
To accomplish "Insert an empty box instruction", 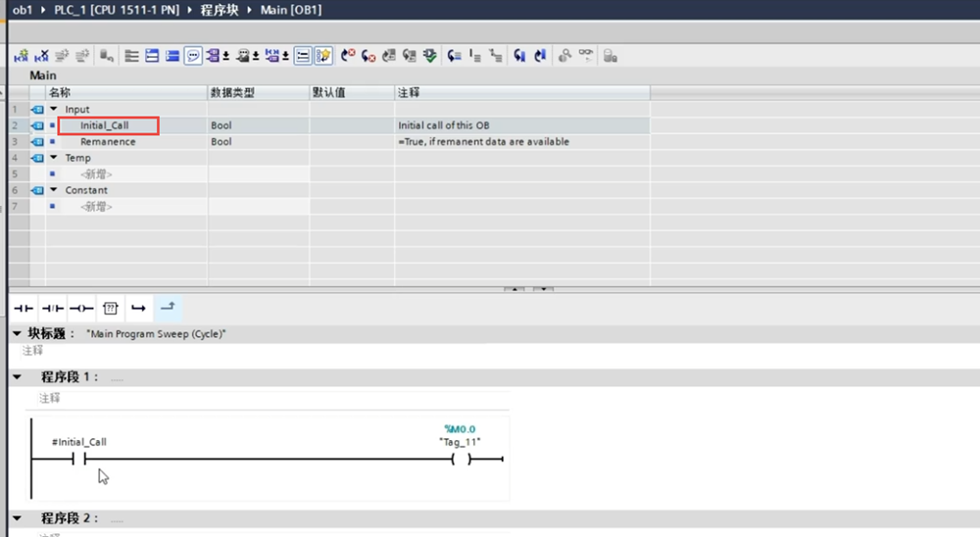I will coord(111,308).
